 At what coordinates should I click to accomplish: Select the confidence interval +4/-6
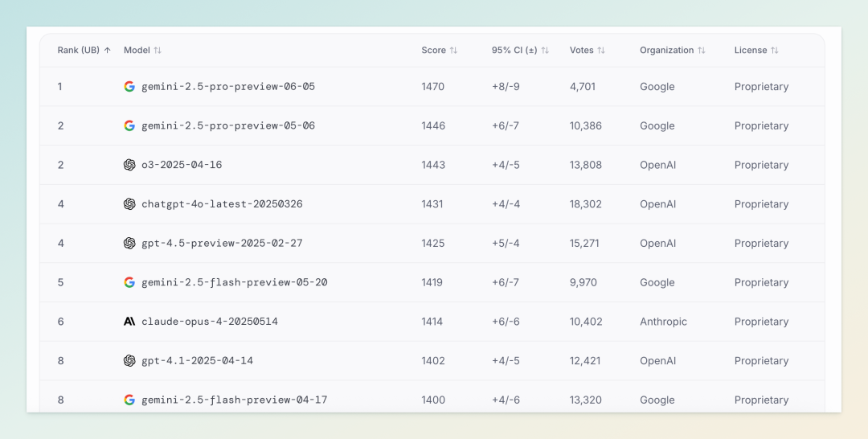click(x=506, y=400)
